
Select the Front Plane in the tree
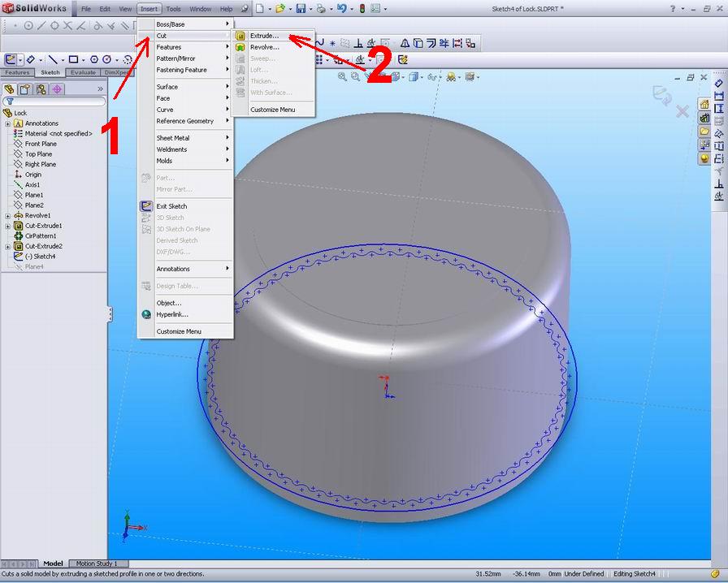click(42, 144)
